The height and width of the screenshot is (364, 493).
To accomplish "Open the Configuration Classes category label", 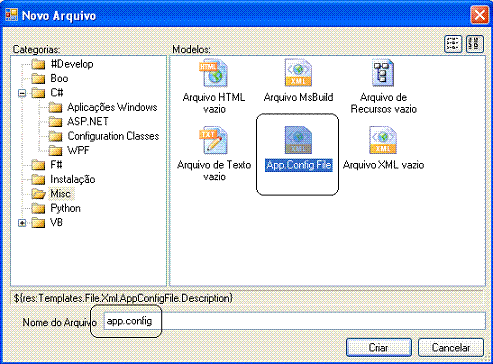I will (113, 136).
